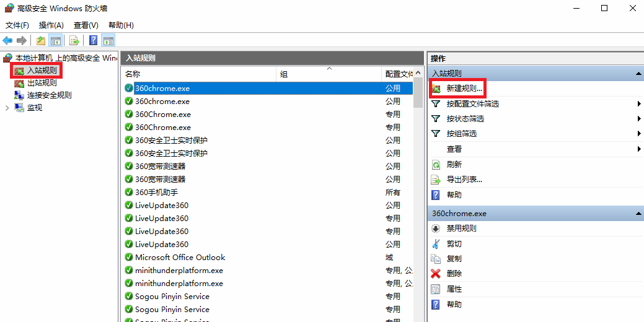Click the 所有 profile cell
This screenshot has width=644, height=322.
(x=392, y=193)
